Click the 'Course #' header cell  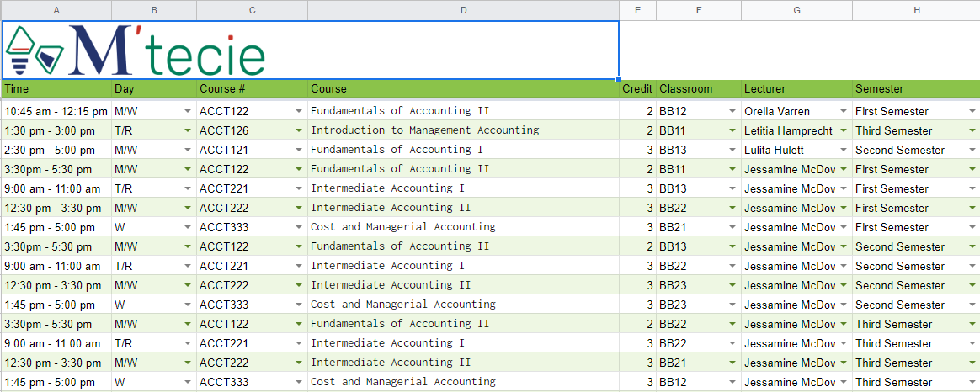click(252, 88)
